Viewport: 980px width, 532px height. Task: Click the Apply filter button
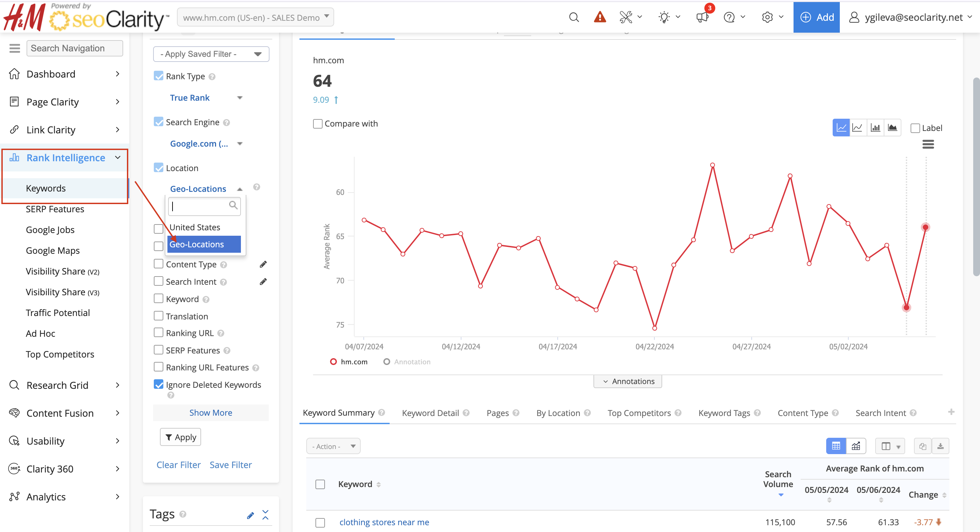pos(180,437)
